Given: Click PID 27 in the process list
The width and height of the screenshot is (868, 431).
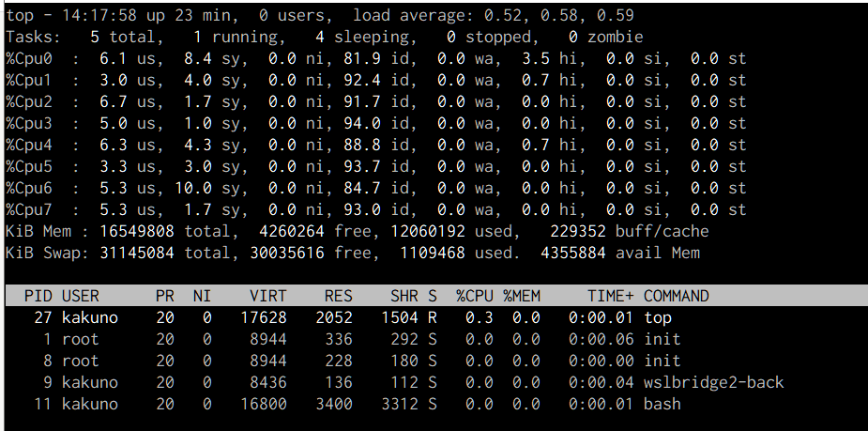Looking at the screenshot, I should click(x=42, y=317).
